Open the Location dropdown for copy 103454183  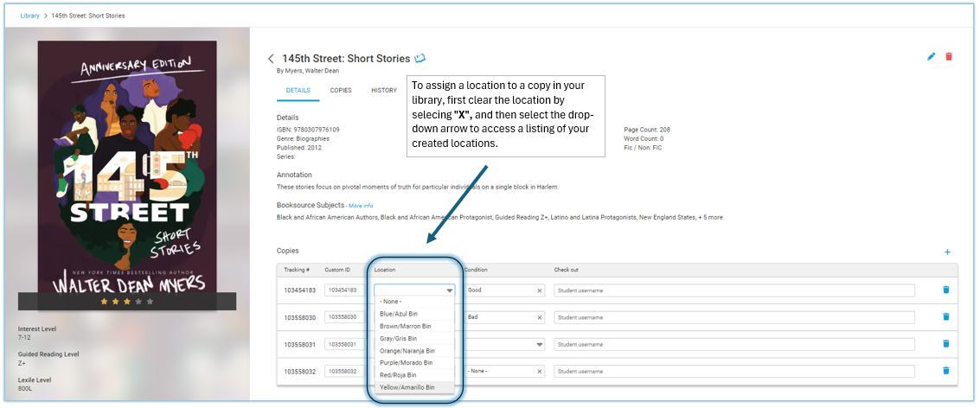[x=449, y=290]
